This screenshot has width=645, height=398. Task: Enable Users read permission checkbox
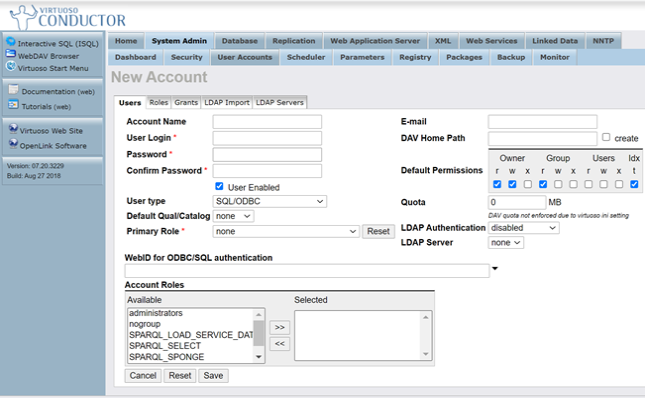click(x=589, y=184)
